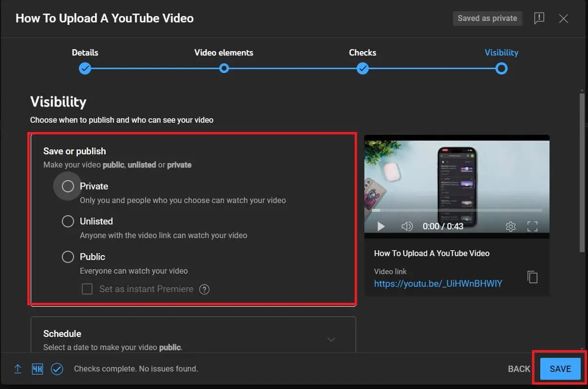Enable Set as instant Premiere checkbox

click(87, 289)
